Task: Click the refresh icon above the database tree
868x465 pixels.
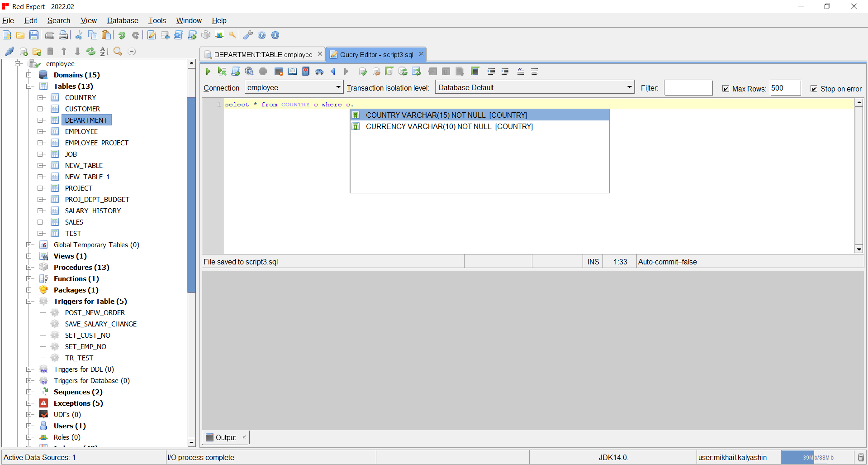Action: 91,52
